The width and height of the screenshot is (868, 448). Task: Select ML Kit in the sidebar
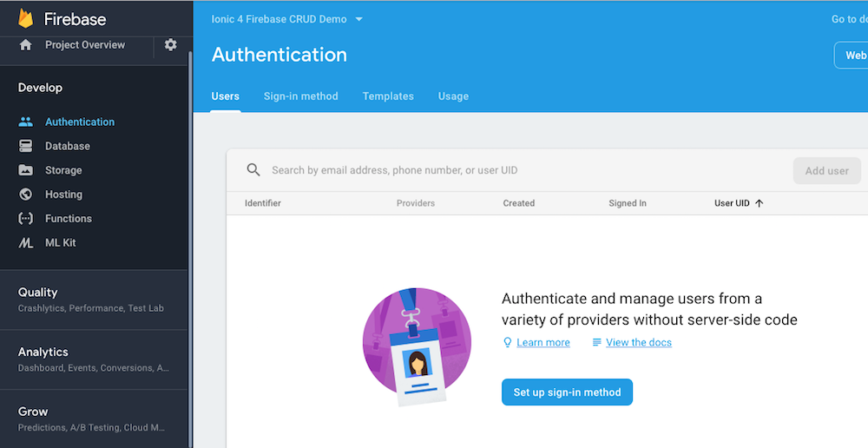click(x=61, y=242)
